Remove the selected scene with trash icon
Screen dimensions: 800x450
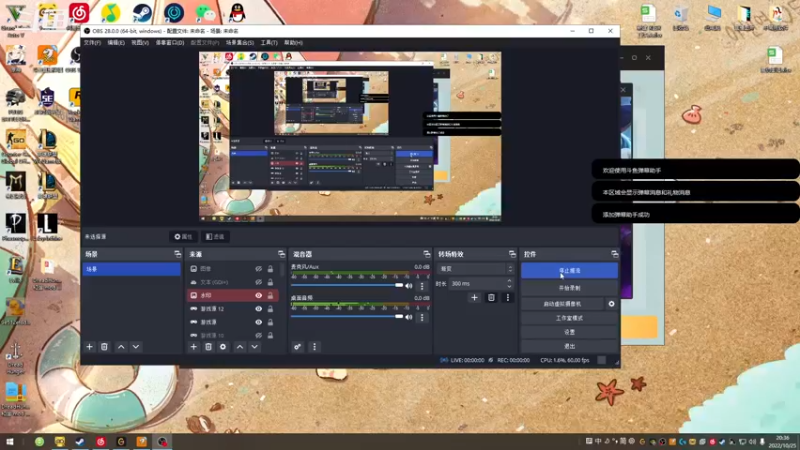(104, 347)
